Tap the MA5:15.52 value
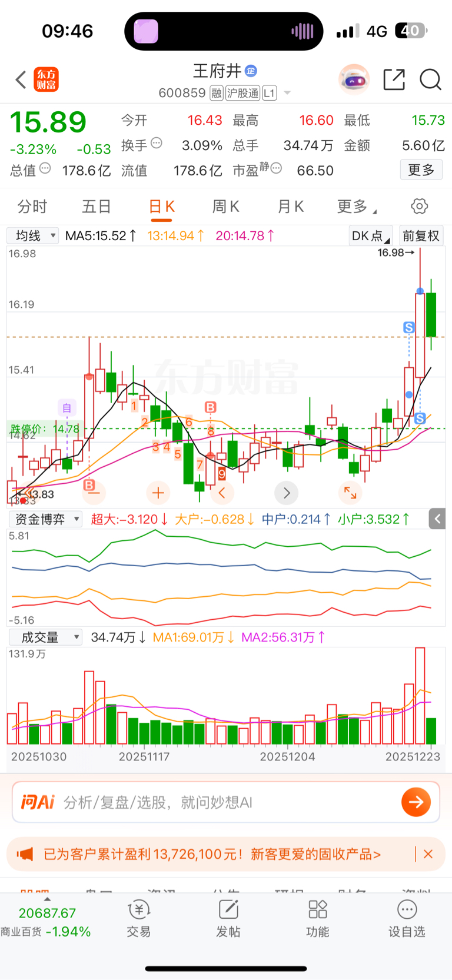Image resolution: width=452 pixels, height=980 pixels. click(x=101, y=236)
